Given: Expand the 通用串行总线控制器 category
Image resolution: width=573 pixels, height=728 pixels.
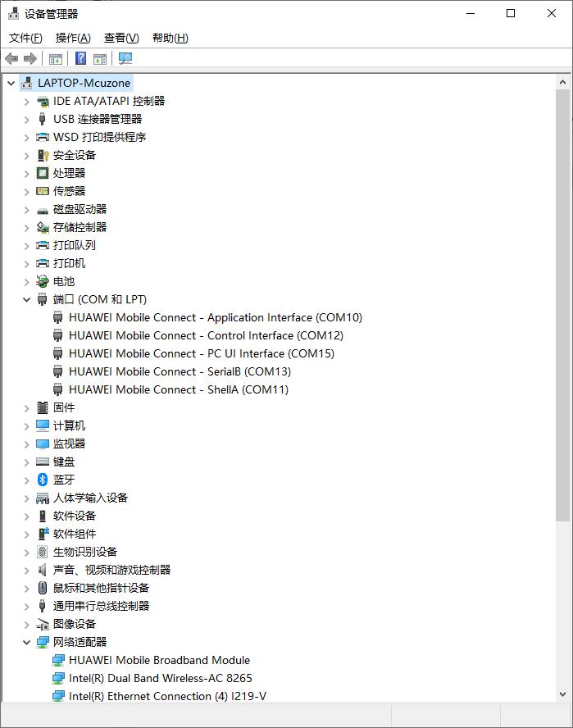Looking at the screenshot, I should pos(26,607).
